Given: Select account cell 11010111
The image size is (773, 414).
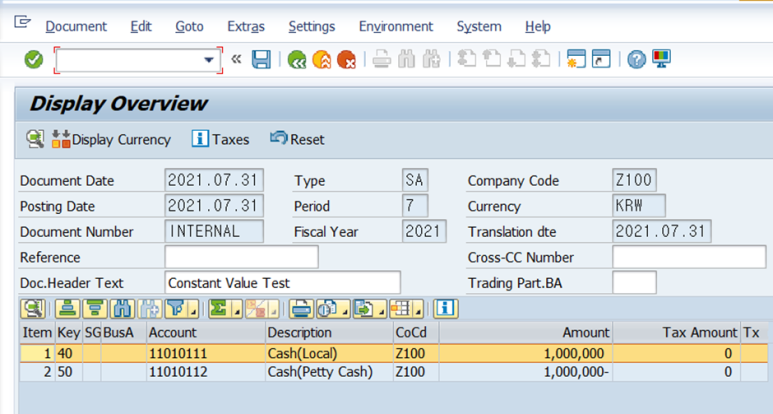Looking at the screenshot, I should click(206, 353).
